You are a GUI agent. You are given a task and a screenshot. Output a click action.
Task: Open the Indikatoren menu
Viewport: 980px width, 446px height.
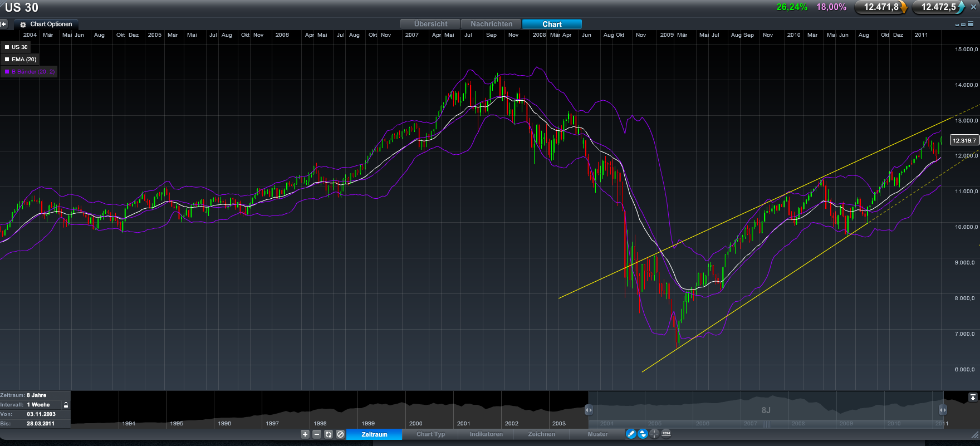tap(486, 434)
